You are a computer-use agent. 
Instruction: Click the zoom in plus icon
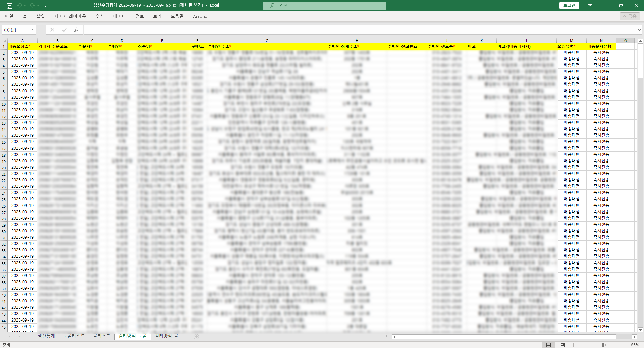pos(625,345)
